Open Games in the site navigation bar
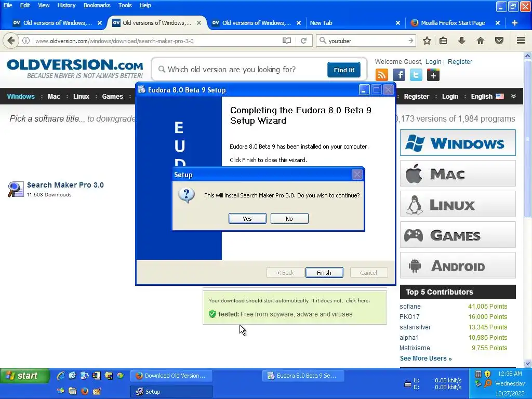This screenshot has width=532, height=399. tap(112, 96)
